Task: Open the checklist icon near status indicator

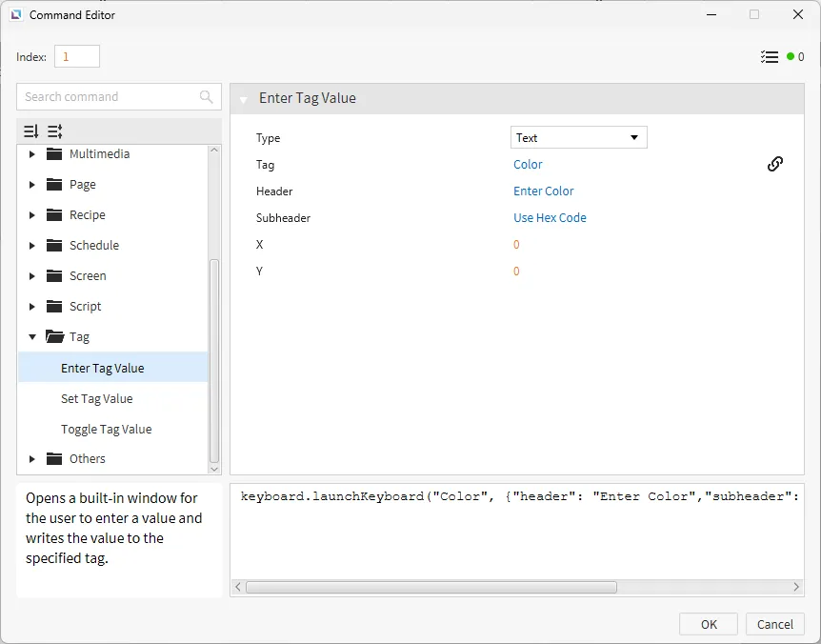Action: (770, 57)
